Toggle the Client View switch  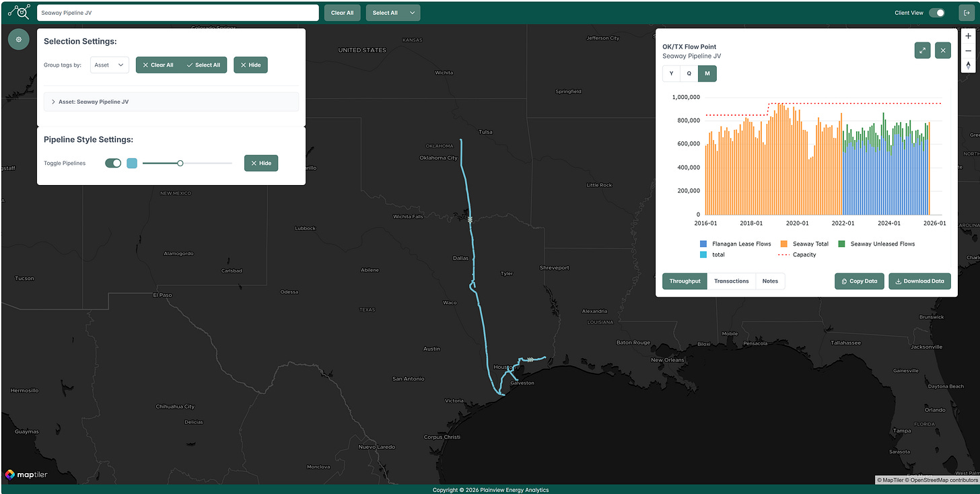pos(937,13)
